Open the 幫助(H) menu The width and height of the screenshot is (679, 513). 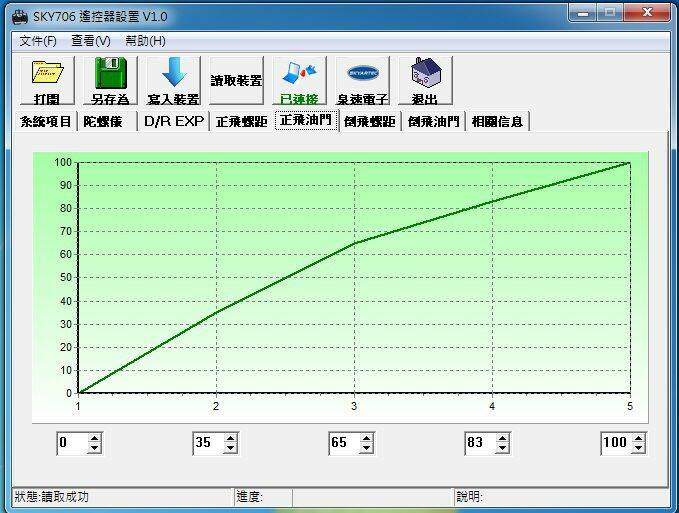click(146, 41)
